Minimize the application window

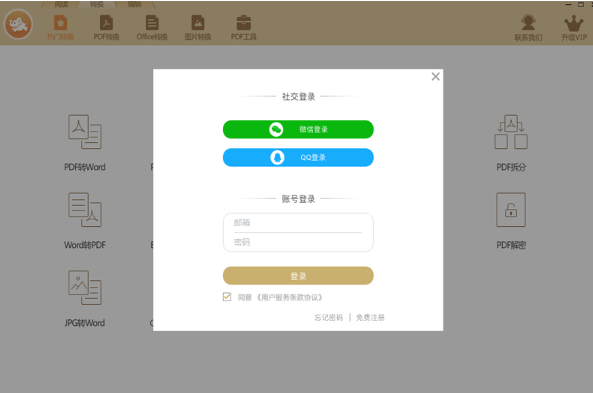(568, 4)
